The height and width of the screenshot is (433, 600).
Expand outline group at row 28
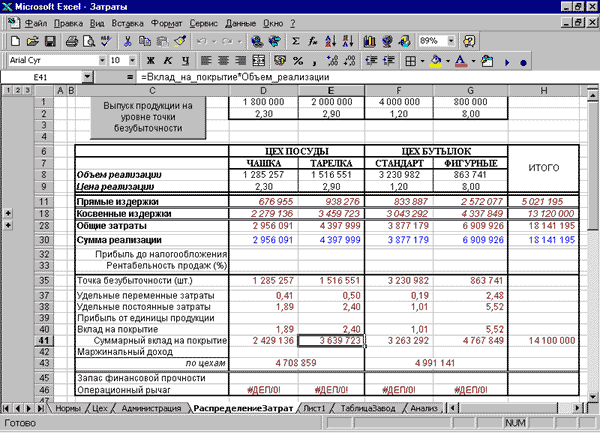click(x=8, y=225)
